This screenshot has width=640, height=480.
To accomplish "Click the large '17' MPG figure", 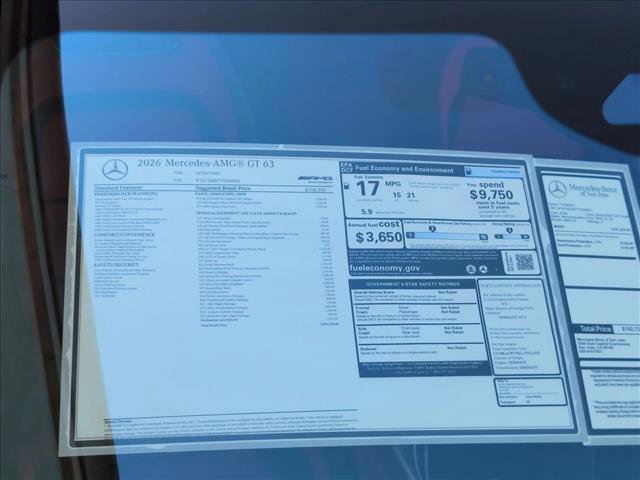I will click(x=367, y=189).
